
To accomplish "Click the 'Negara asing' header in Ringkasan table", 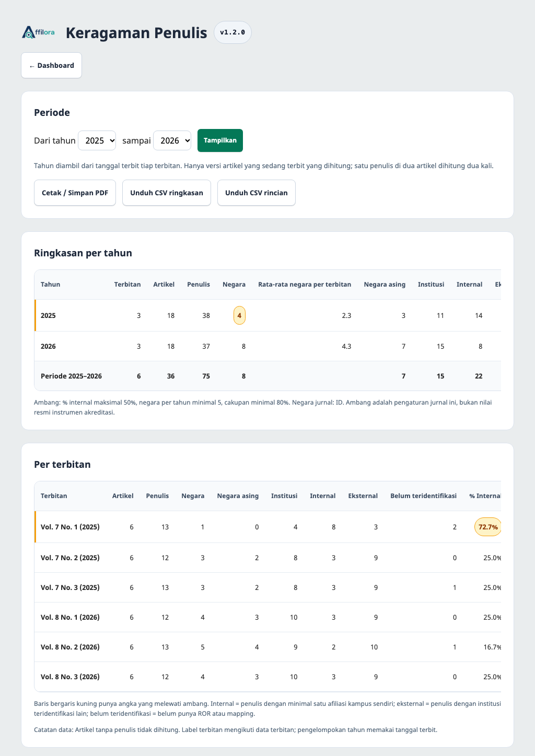I will [385, 285].
